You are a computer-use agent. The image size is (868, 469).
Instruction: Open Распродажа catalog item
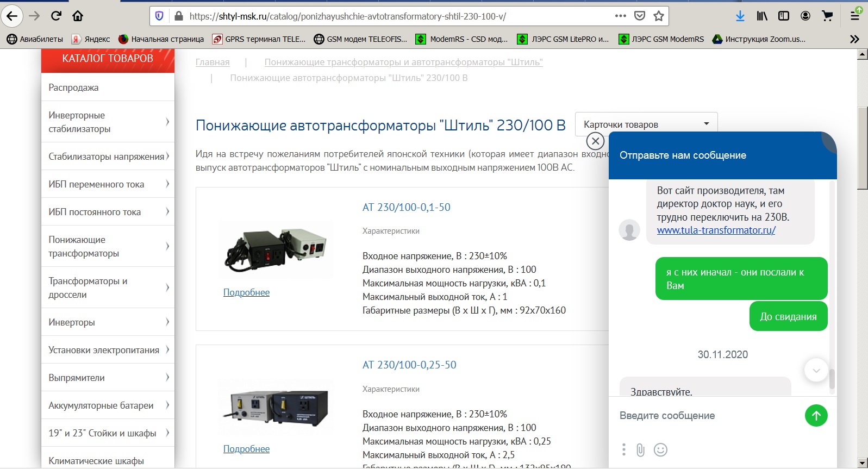pos(108,87)
